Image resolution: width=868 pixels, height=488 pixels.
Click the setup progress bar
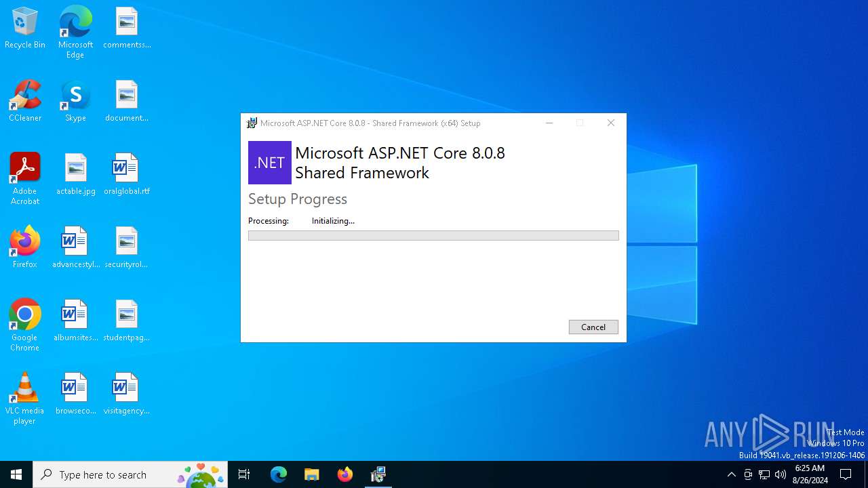tap(433, 235)
